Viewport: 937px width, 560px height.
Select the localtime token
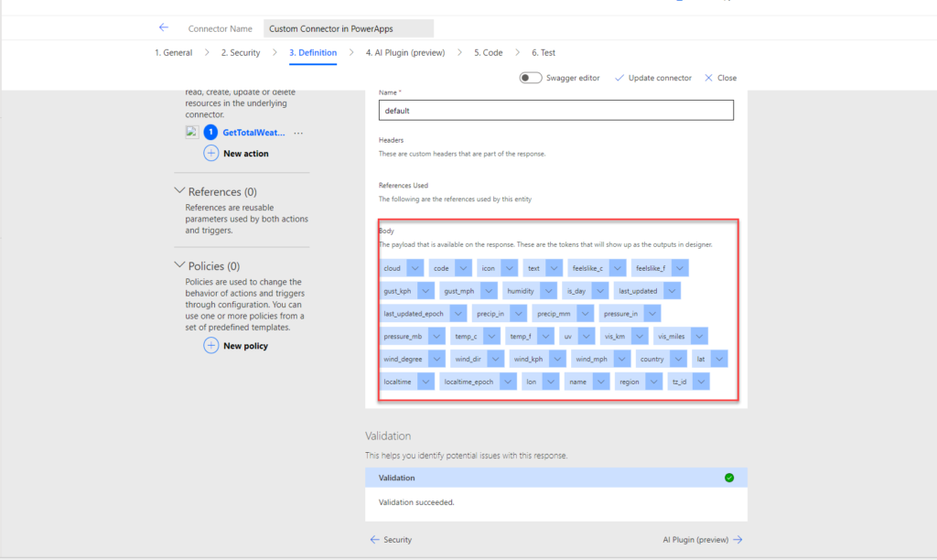[397, 382]
